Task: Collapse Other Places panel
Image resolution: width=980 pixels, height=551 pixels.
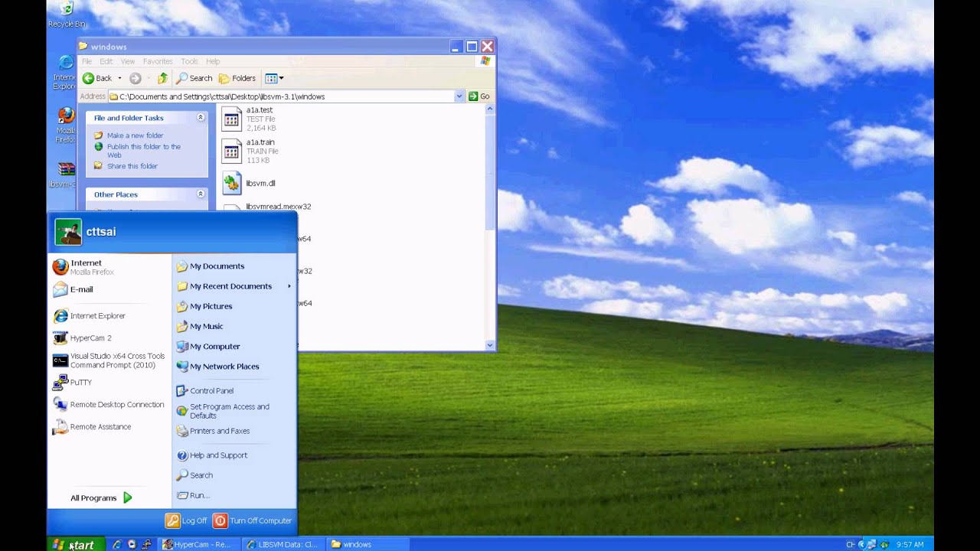Action: tap(201, 194)
